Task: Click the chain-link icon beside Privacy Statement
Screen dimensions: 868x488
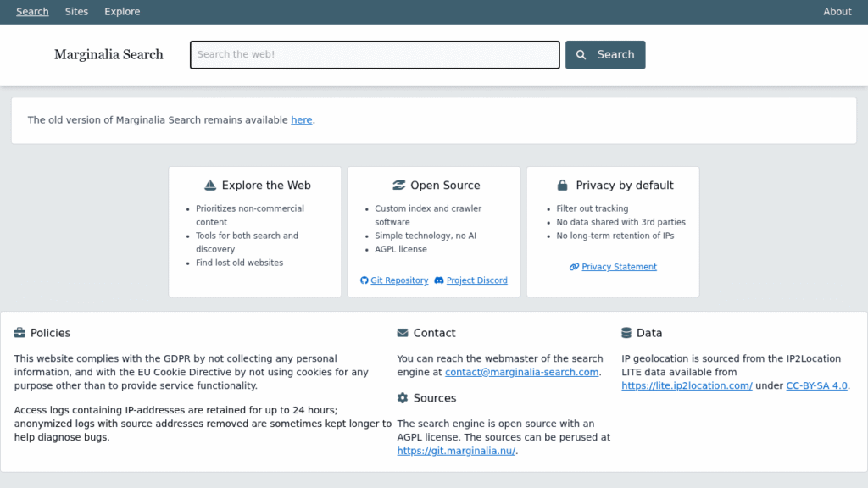Action: pos(574,267)
